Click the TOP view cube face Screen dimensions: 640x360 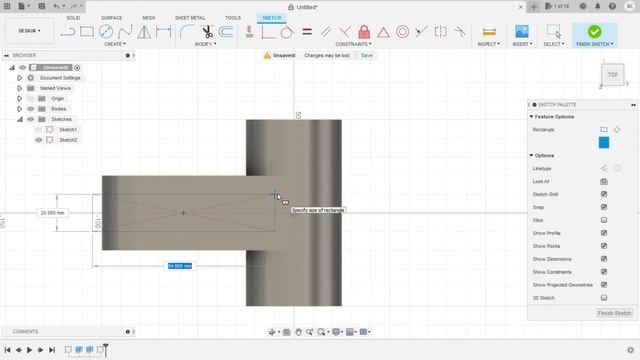[613, 75]
